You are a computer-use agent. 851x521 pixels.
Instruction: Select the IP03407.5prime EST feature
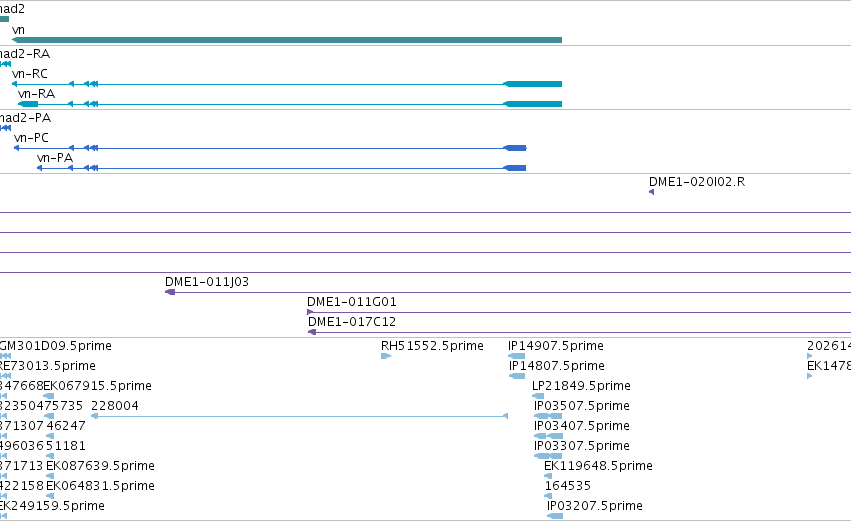(x=549, y=436)
